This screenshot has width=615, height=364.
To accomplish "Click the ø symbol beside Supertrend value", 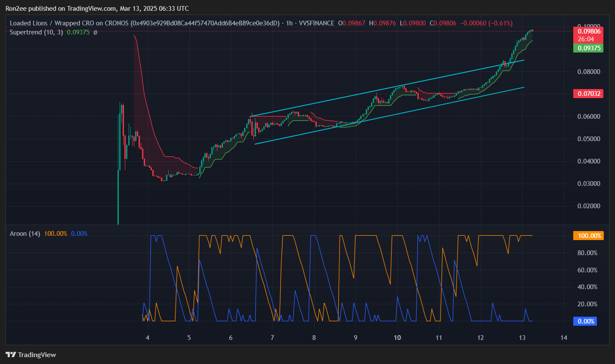I will 95,32.
